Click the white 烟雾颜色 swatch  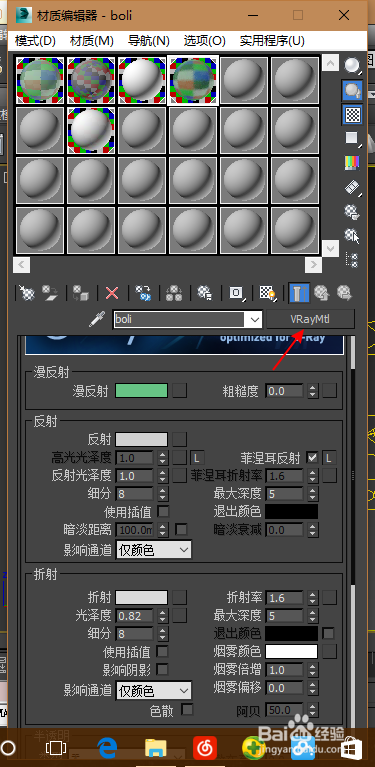coord(291,652)
